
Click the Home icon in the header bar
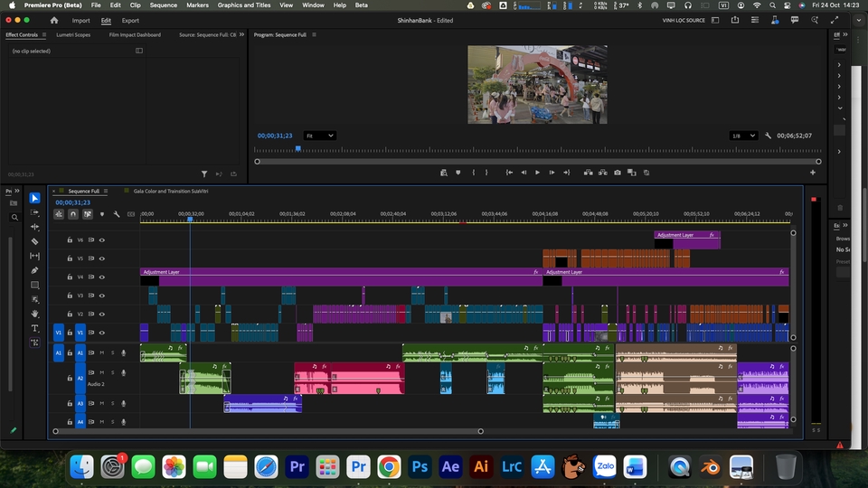click(54, 20)
